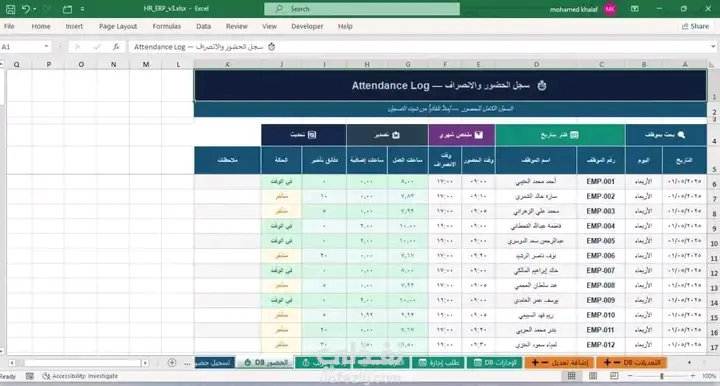Open Customize Quick Access Toolbar dropdown
This screenshot has width=720, height=386.
pos(82,9)
